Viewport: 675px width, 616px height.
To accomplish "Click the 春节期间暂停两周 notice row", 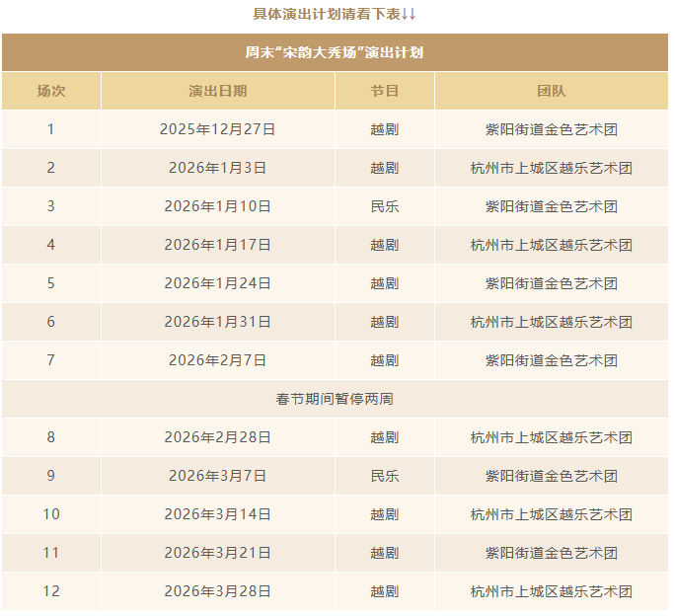I will coord(335,399).
